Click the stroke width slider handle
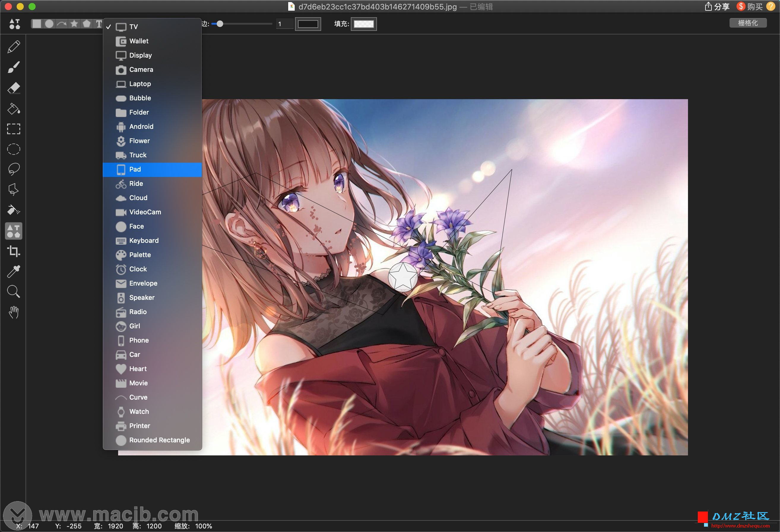The height and width of the screenshot is (532, 780). pos(220,24)
